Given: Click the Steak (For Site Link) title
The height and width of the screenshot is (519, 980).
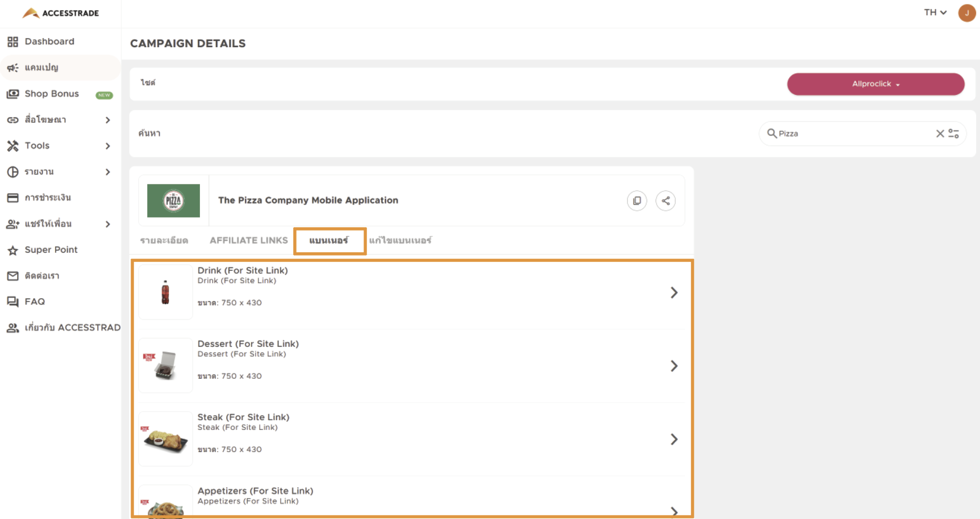Looking at the screenshot, I should pyautogui.click(x=244, y=417).
